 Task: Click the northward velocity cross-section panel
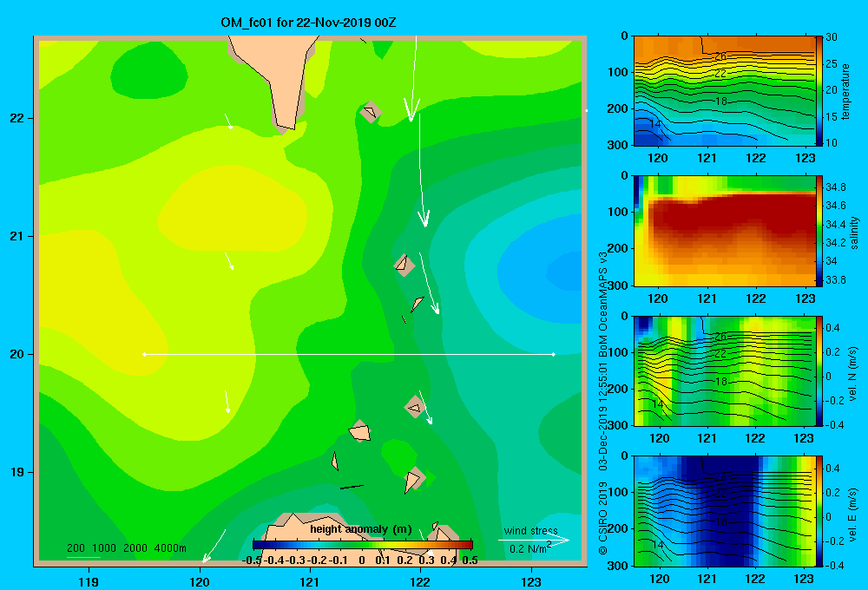724,370
